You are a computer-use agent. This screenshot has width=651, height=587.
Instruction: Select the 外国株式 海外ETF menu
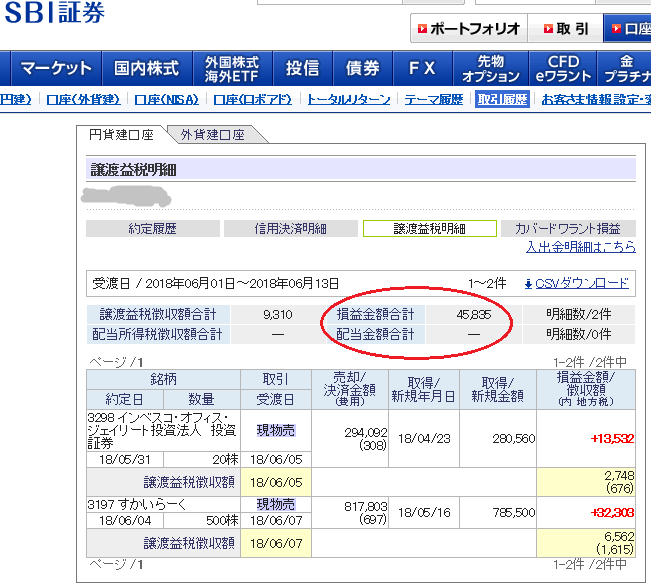pyautogui.click(x=232, y=68)
